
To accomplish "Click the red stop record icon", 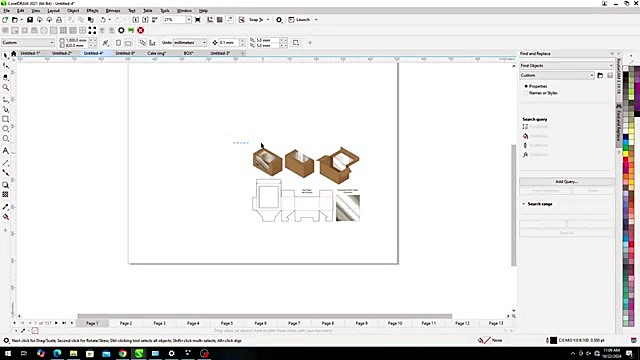I will pos(140,30).
